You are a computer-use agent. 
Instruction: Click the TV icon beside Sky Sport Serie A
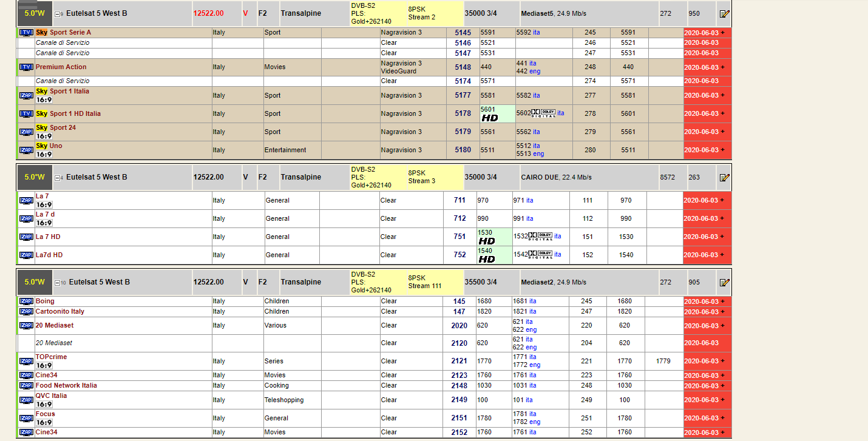coord(26,33)
